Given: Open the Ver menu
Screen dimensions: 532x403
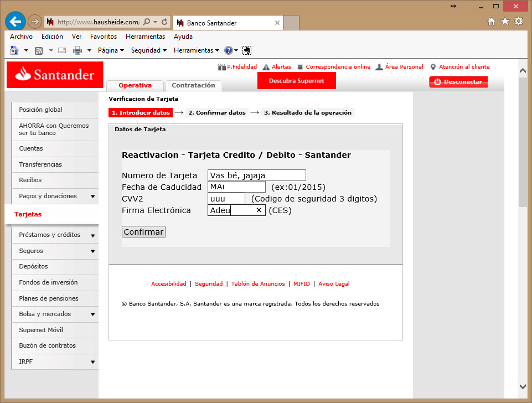Looking at the screenshot, I should (77, 37).
